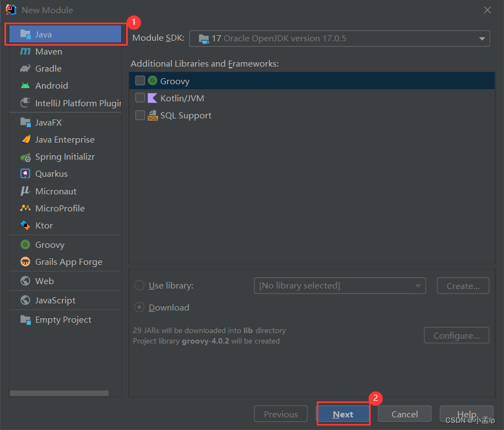Click the Ktor icon
Viewport: 504px width, 430px height.
[25, 225]
